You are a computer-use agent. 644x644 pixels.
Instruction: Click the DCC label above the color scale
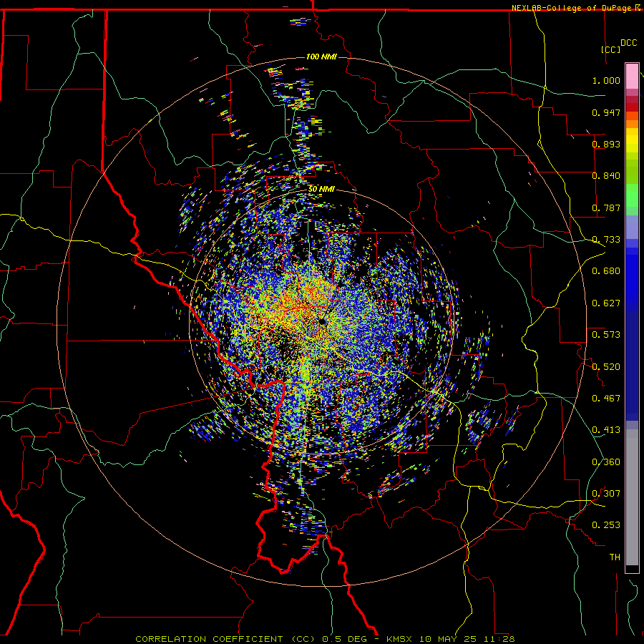tap(628, 43)
